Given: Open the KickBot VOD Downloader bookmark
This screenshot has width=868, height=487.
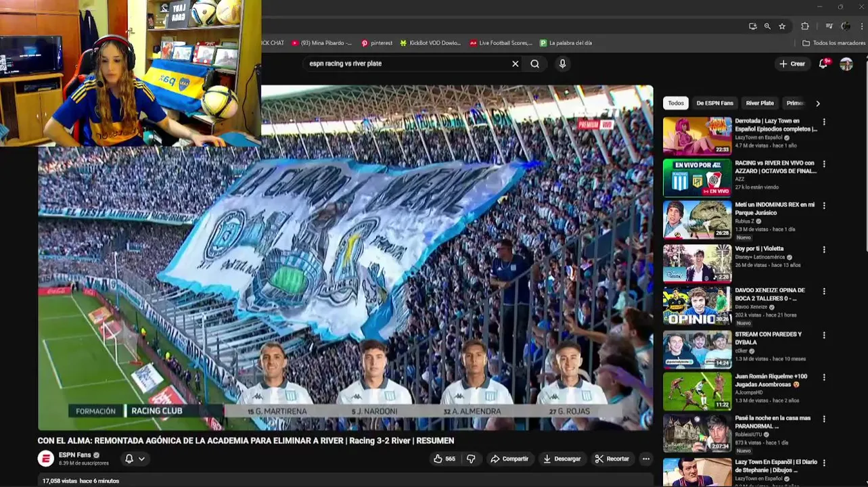Looking at the screenshot, I should [x=430, y=43].
